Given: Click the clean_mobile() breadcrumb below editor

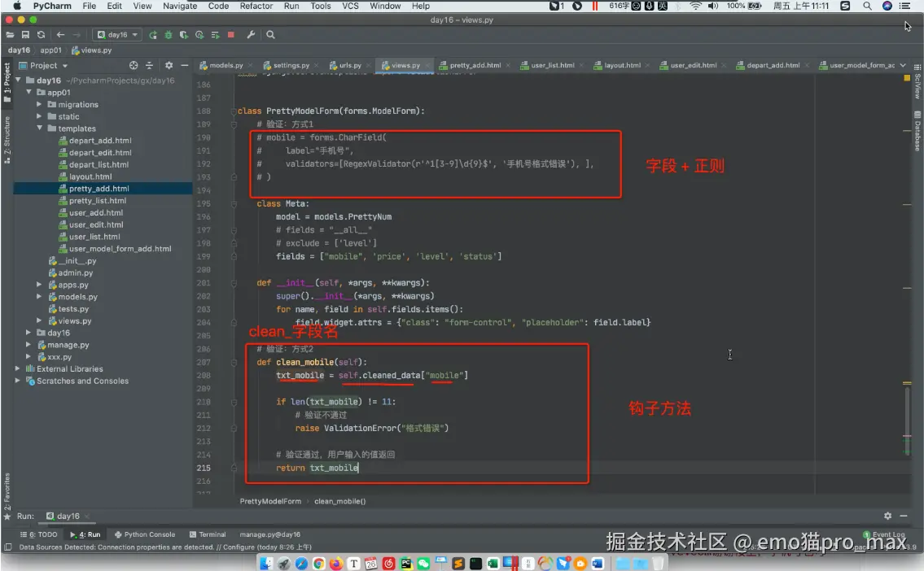Looking at the screenshot, I should pos(340,501).
